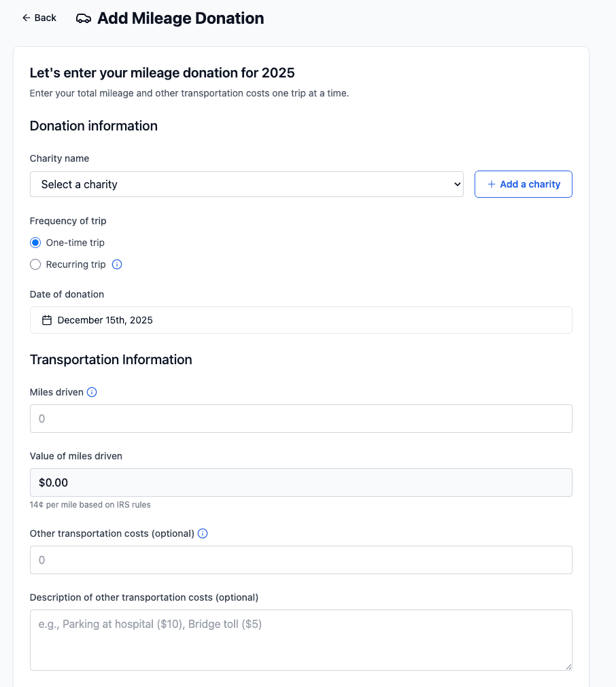Screen dimensions: 616x687
Task: Show the Miles driven info tooltip icon
Action: coord(92,392)
